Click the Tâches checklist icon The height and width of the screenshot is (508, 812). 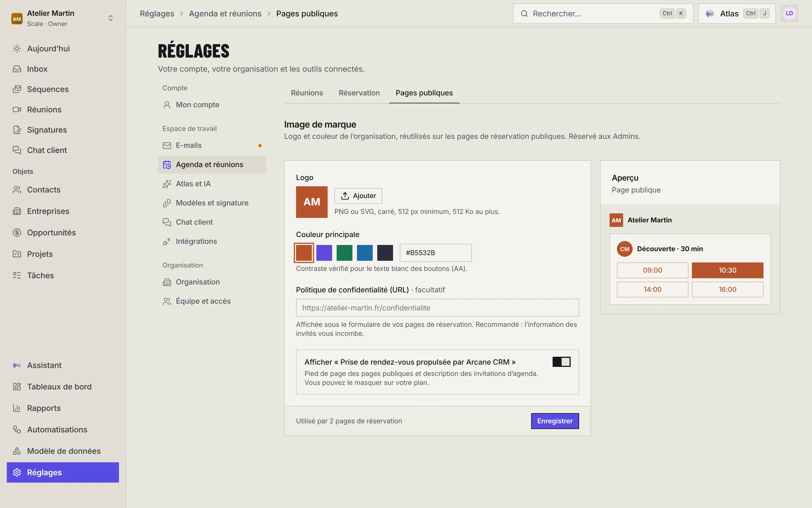click(17, 275)
